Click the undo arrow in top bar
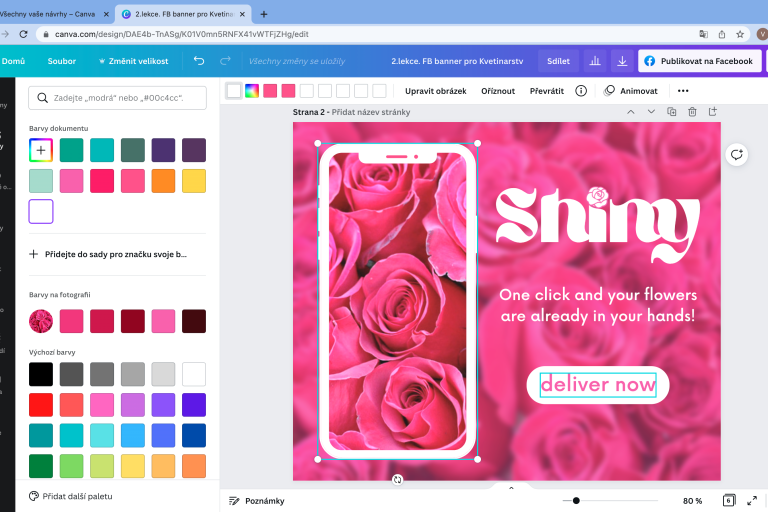This screenshot has width=768, height=512. point(199,61)
